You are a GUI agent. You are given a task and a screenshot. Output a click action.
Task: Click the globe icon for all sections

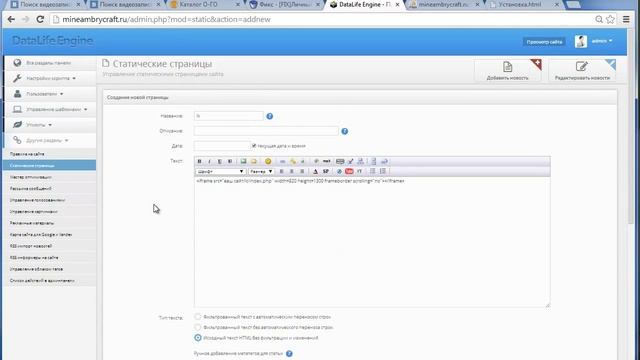coord(17,63)
